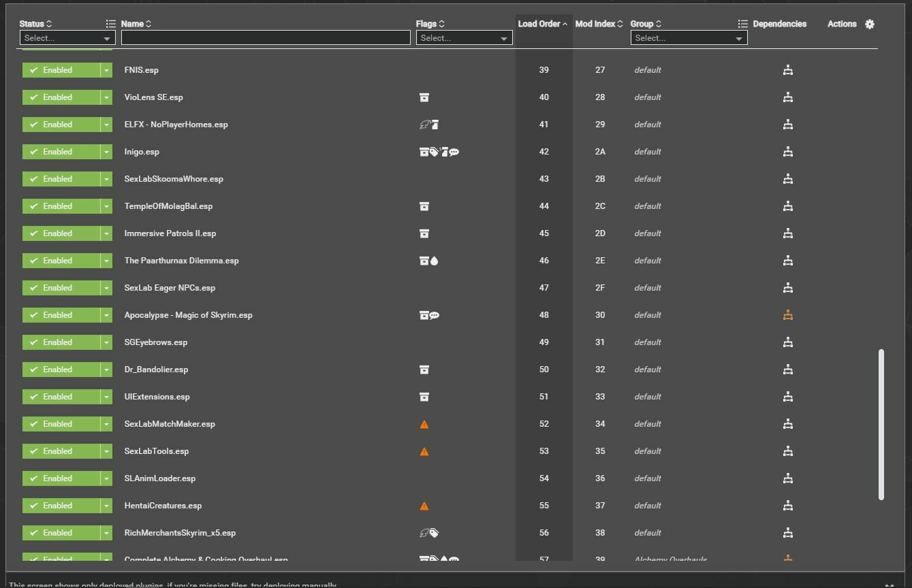Click warning flag on SexLabMatchMaker.esp

coord(424,424)
